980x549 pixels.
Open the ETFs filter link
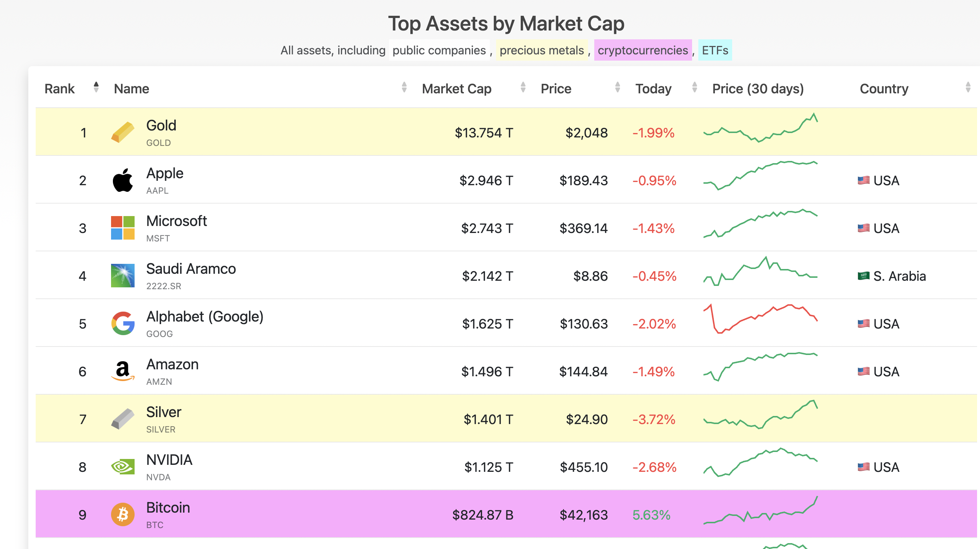715,50
